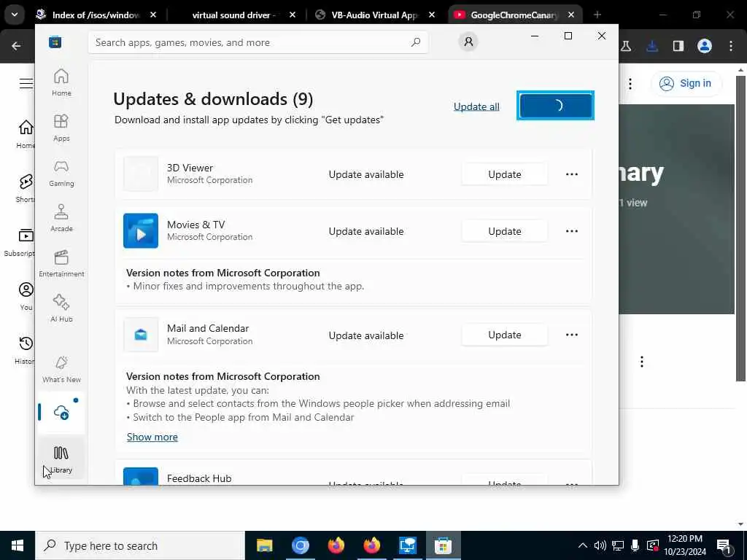Open more options for Movies & TV
The width and height of the screenshot is (747, 560).
click(x=572, y=231)
